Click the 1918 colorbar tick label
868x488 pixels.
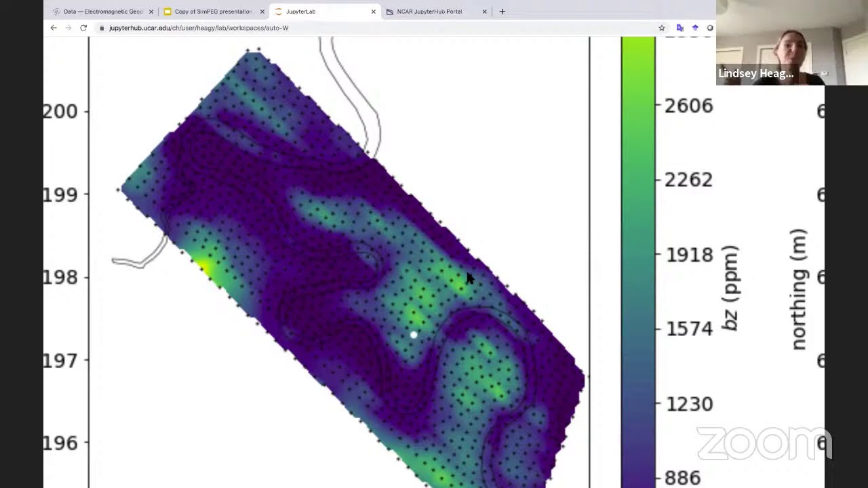coord(688,255)
